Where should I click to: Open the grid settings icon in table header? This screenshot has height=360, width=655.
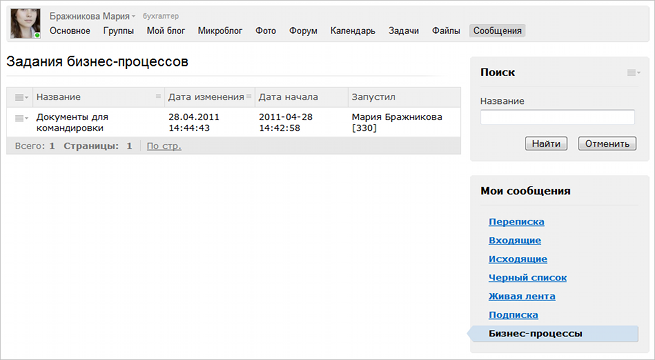pyautogui.click(x=21, y=97)
